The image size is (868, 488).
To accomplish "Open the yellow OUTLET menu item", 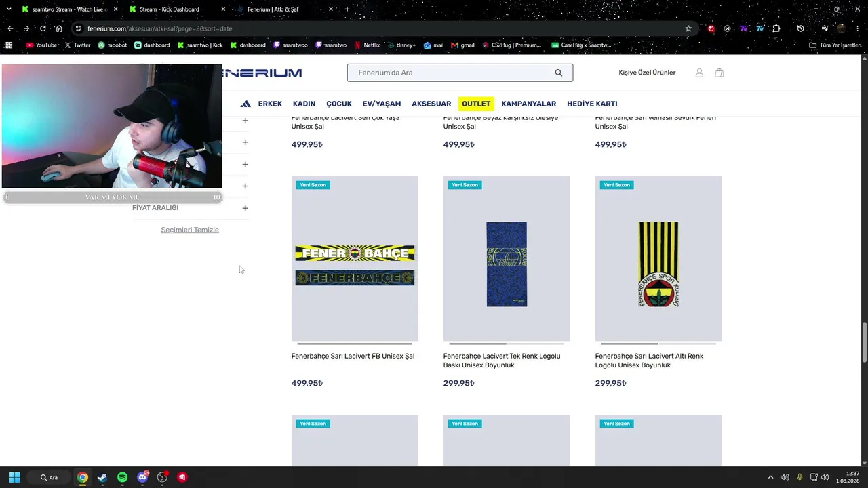I will pos(476,104).
